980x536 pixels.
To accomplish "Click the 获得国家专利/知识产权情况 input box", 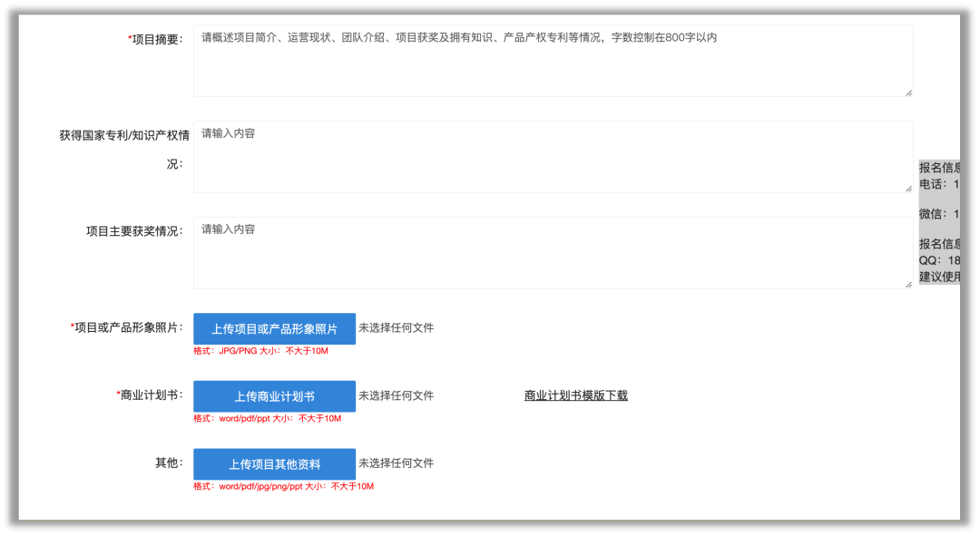I will pos(544,154).
